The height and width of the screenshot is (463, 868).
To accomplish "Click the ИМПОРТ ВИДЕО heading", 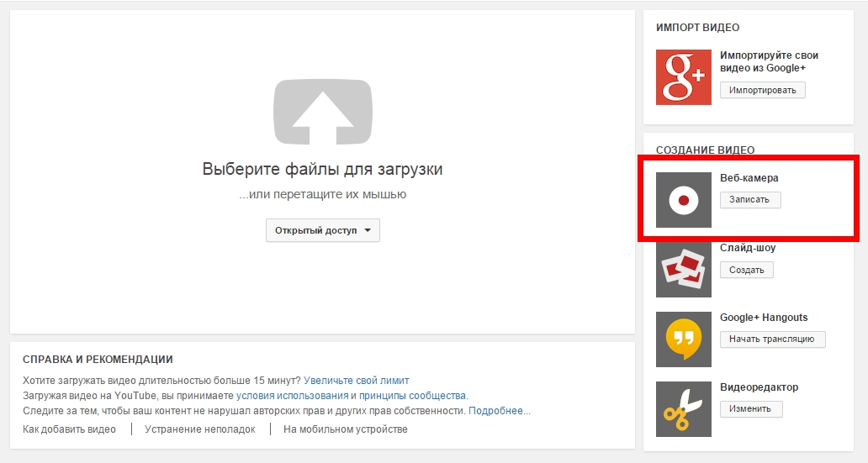I will tap(697, 28).
